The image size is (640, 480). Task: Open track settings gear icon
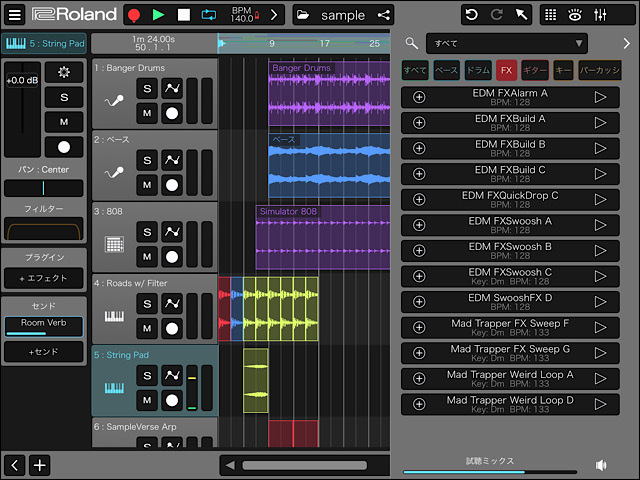(x=64, y=72)
